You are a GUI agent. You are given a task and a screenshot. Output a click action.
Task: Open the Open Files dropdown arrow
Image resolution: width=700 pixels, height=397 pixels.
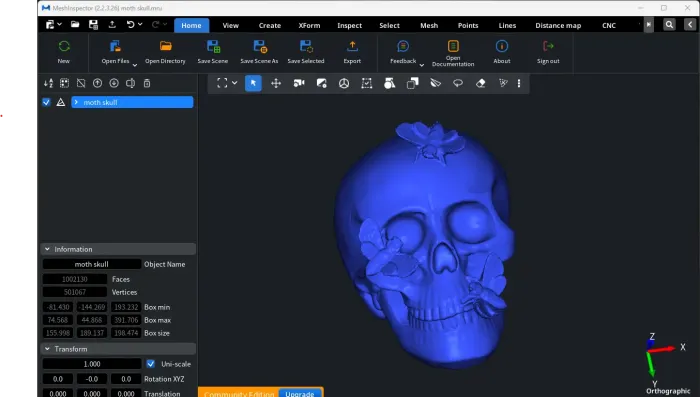point(135,65)
